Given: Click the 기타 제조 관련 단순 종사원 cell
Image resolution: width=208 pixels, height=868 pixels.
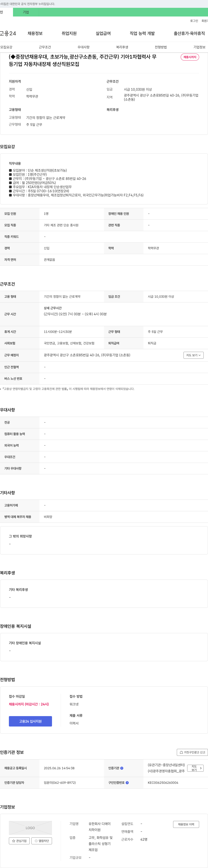Looking at the screenshot, I should [61, 225].
